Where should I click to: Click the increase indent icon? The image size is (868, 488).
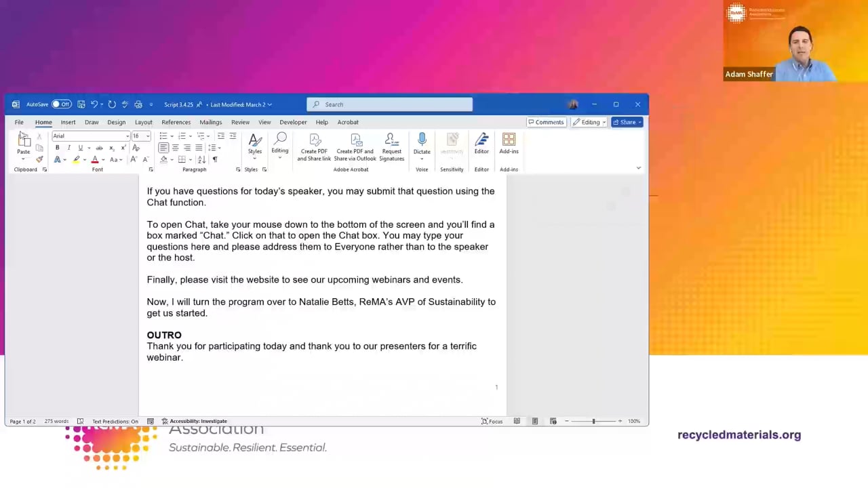coord(233,136)
